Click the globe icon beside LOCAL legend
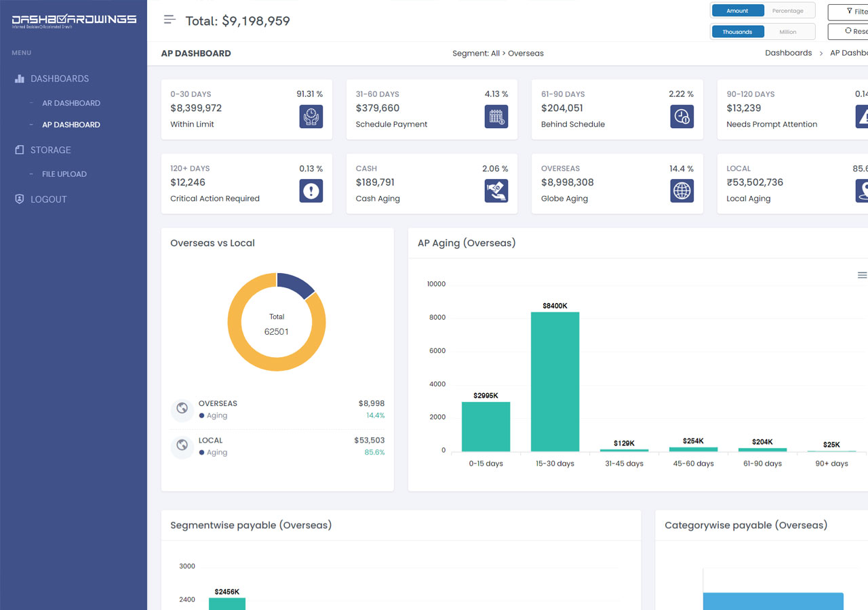 182,445
